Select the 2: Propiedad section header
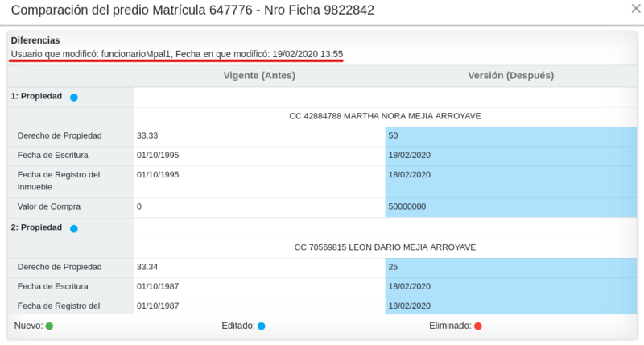 [36, 227]
